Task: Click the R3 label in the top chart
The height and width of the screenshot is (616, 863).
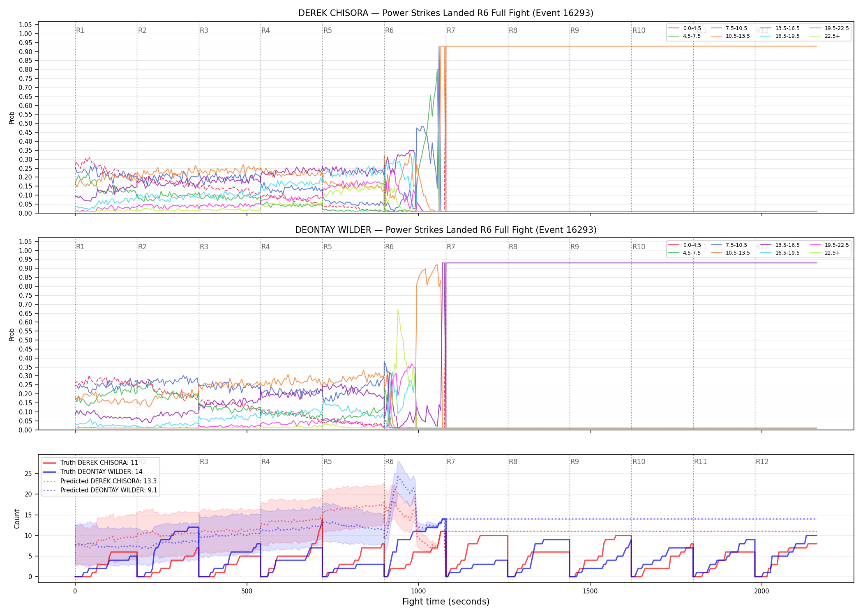Action: click(204, 30)
